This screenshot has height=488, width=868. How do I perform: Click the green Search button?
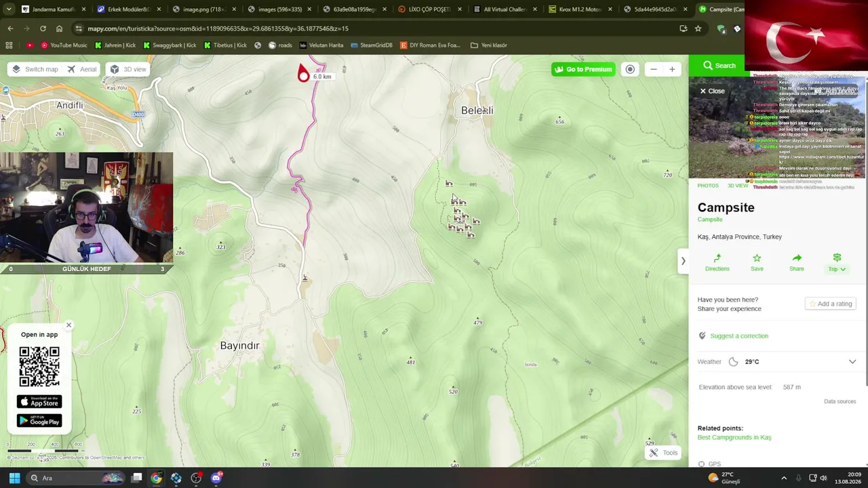tap(719, 66)
